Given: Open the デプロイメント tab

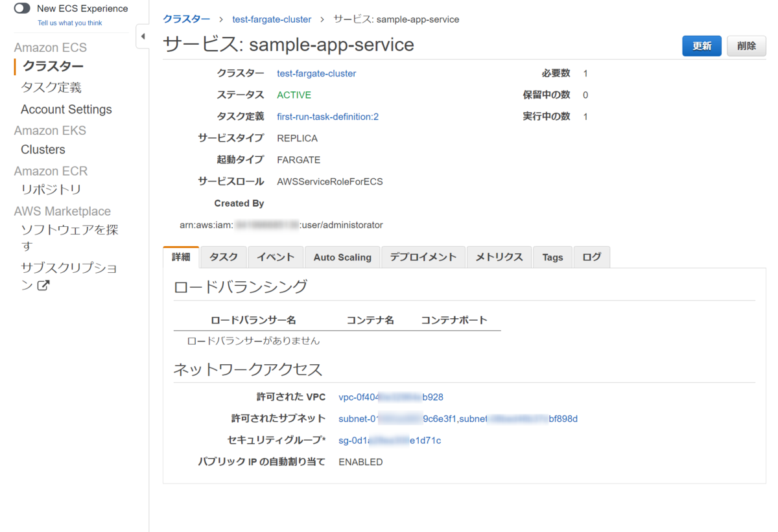Looking at the screenshot, I should [x=423, y=257].
